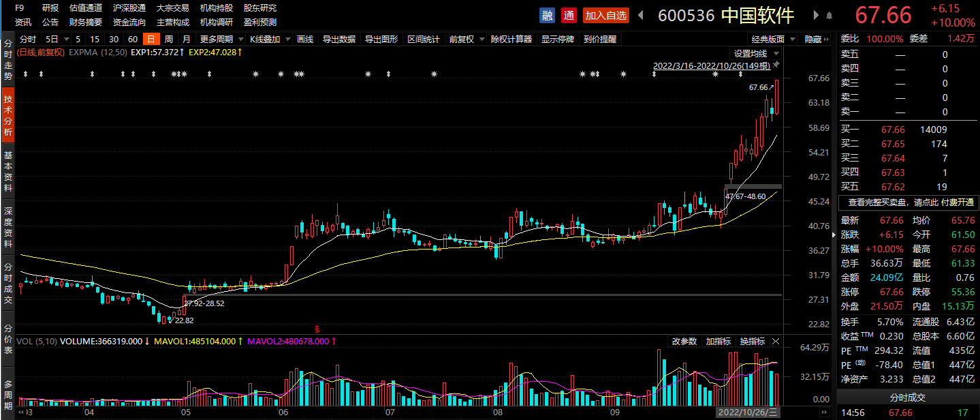
Task: Click the 47.67-48.60 gap label on chart
Action: [x=745, y=196]
